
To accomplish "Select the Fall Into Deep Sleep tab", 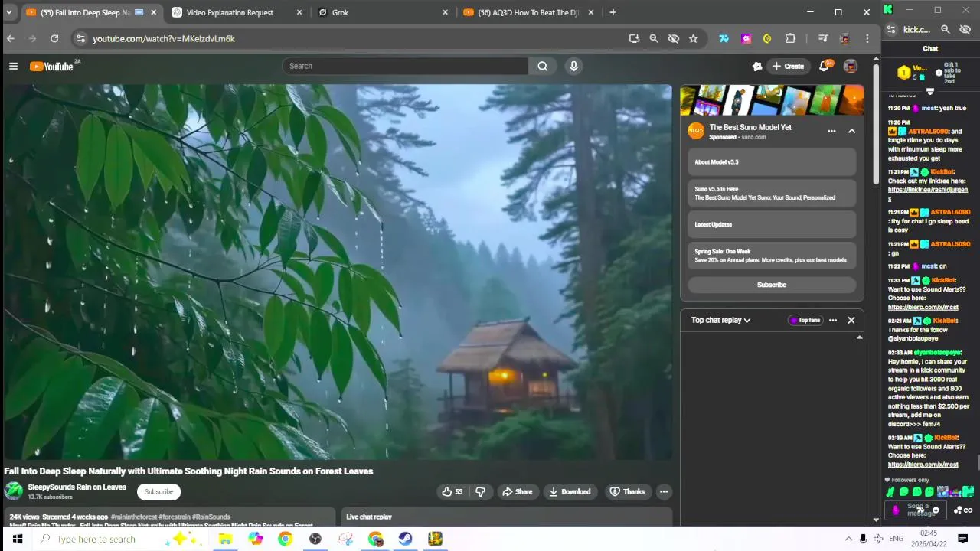I will (x=91, y=12).
